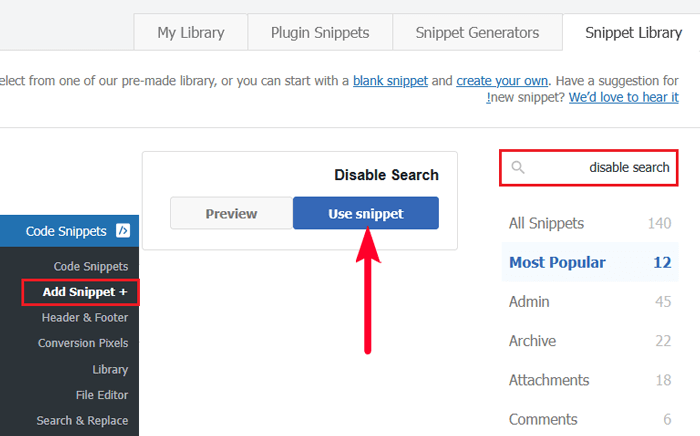
Task: Click the magnifier icon in search box
Action: click(x=518, y=167)
